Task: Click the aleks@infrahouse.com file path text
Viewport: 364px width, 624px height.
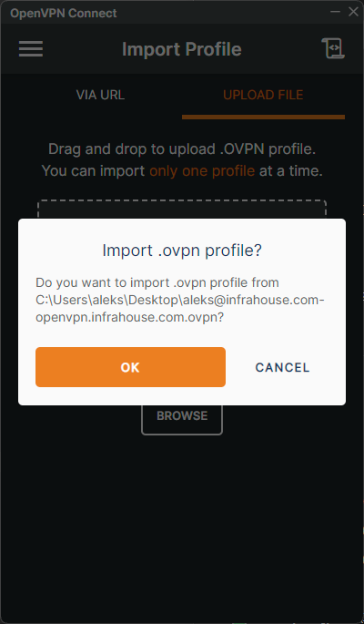Action: click(180, 300)
